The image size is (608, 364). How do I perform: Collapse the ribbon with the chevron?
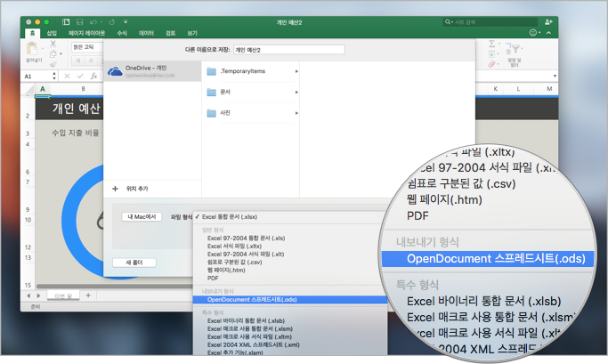[548, 33]
